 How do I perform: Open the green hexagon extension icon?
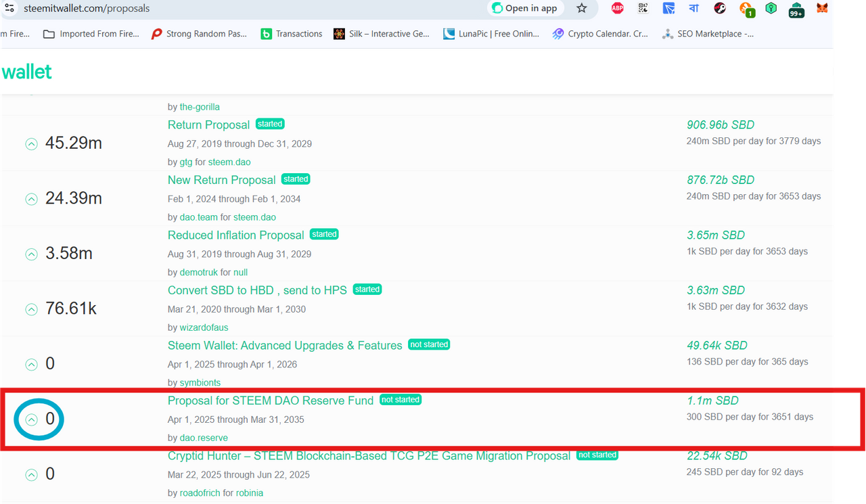(771, 8)
